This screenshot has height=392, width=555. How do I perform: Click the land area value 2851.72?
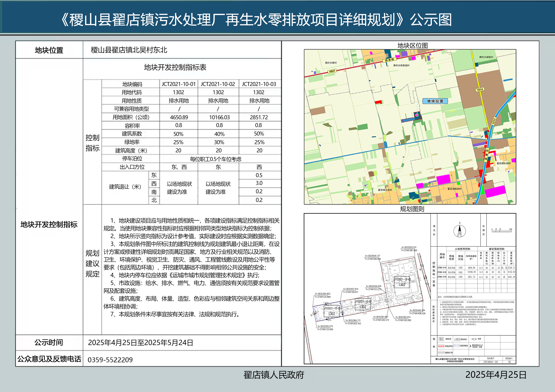coord(259,117)
